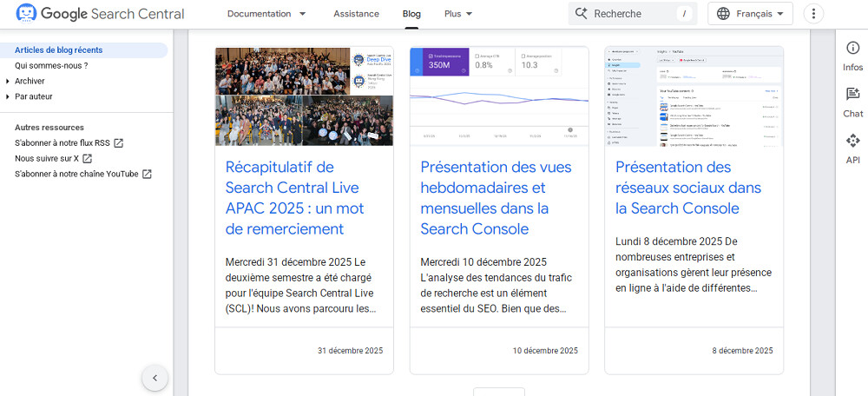Collapse the left sidebar with chevron button

coord(155,379)
